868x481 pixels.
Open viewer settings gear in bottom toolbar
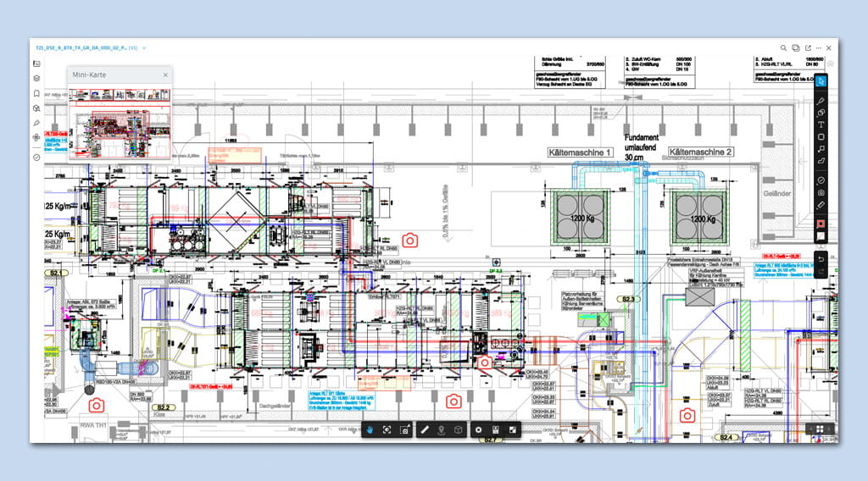point(478,430)
